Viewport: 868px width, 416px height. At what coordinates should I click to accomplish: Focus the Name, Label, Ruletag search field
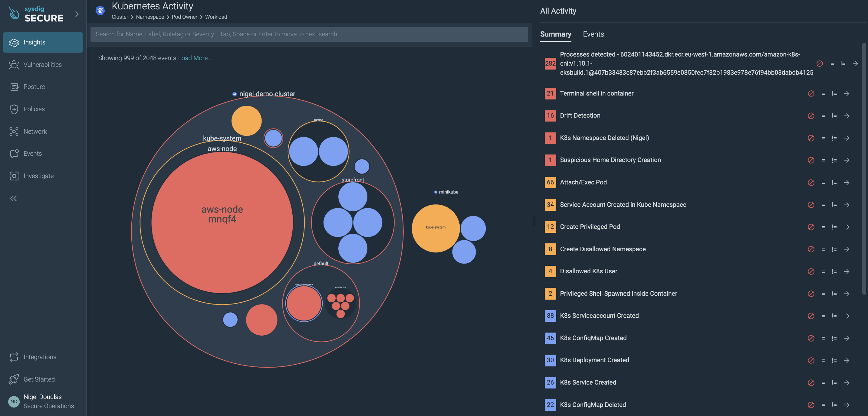coord(309,34)
